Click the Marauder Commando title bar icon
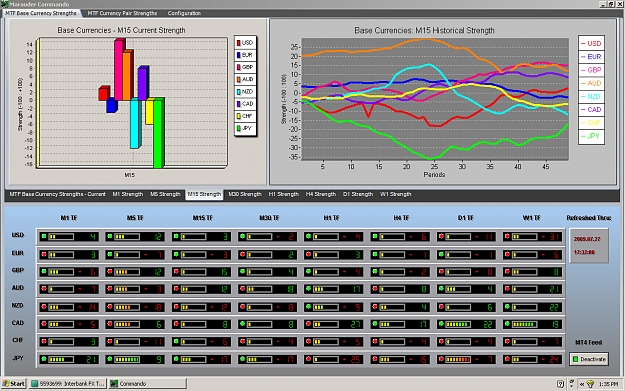The height and width of the screenshot is (391, 625). pos(4,4)
